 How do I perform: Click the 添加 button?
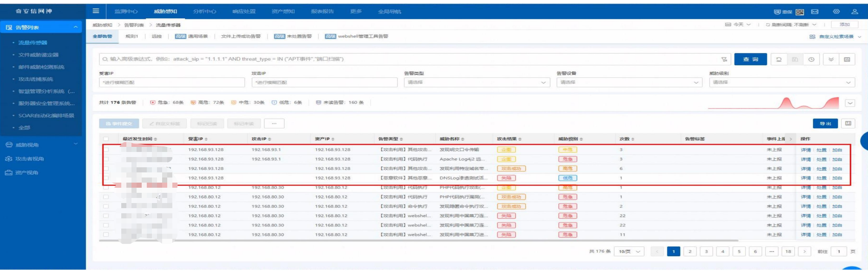click(x=845, y=25)
